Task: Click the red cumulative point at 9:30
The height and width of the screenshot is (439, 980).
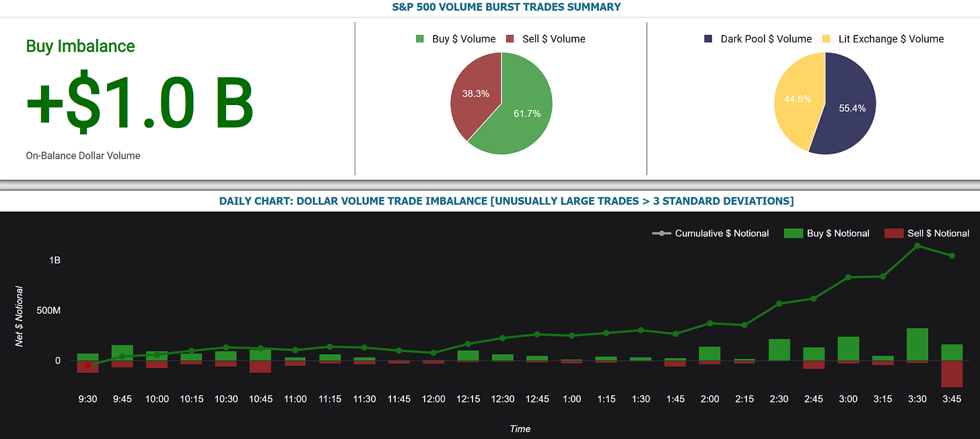Action: pyautogui.click(x=87, y=366)
